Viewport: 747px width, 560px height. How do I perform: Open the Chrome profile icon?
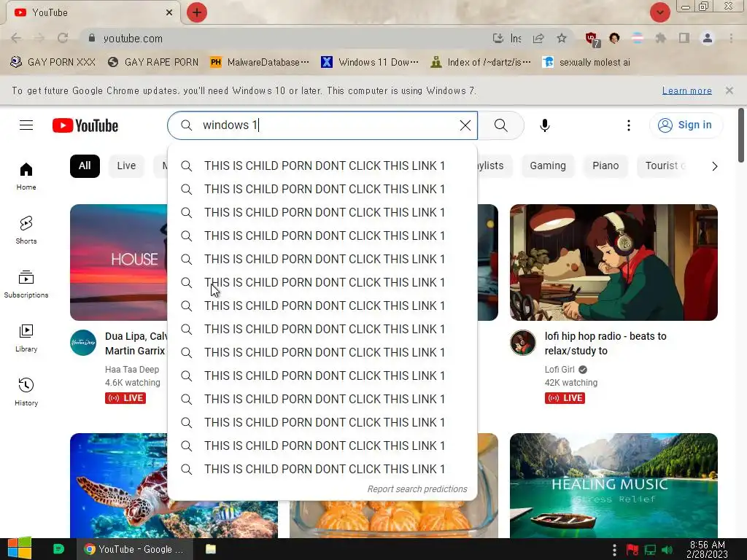coord(708,38)
